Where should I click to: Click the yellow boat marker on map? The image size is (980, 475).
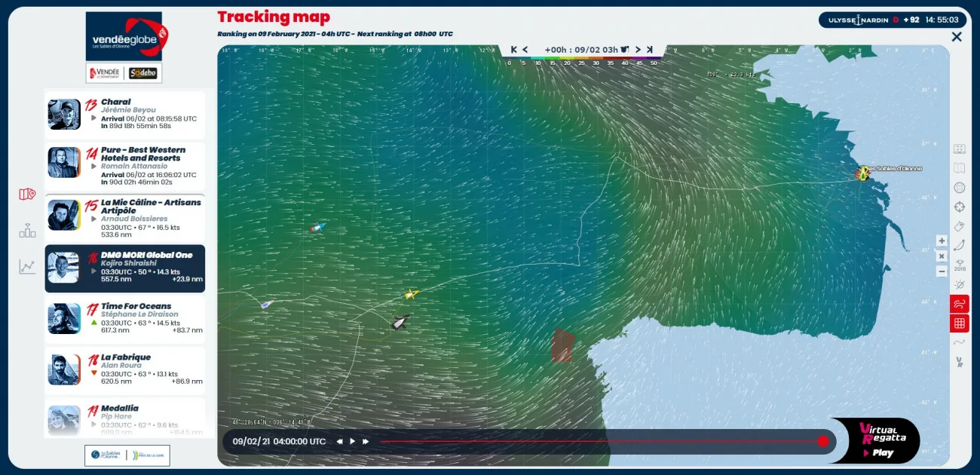click(411, 293)
